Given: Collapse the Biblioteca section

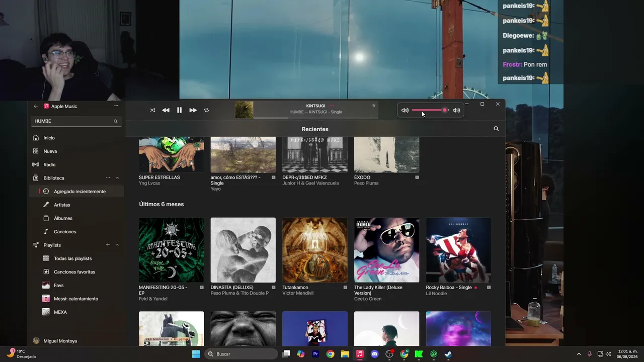Looking at the screenshot, I should pyautogui.click(x=117, y=178).
